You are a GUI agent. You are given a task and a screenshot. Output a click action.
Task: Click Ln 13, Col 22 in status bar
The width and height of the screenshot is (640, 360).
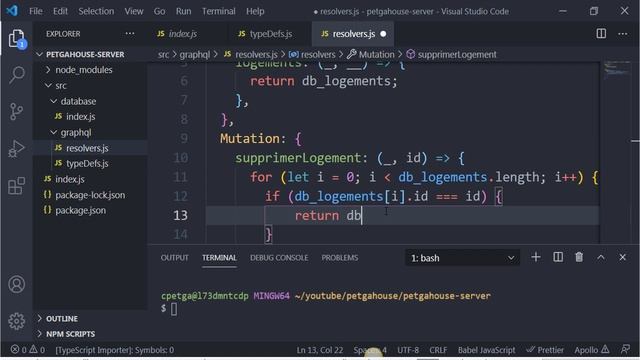(320, 350)
